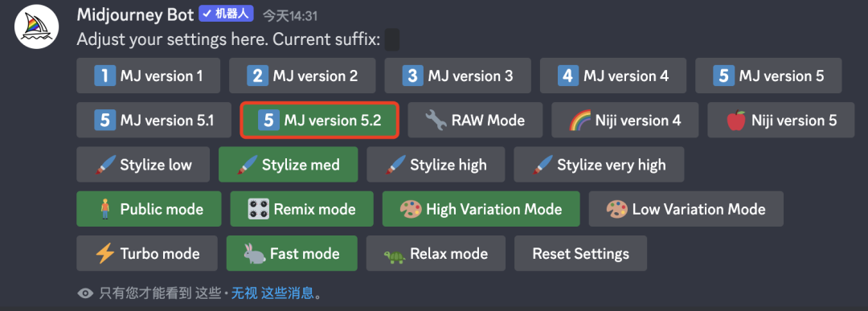Toggle Public mode setting
This screenshot has height=311, width=868.
click(149, 209)
